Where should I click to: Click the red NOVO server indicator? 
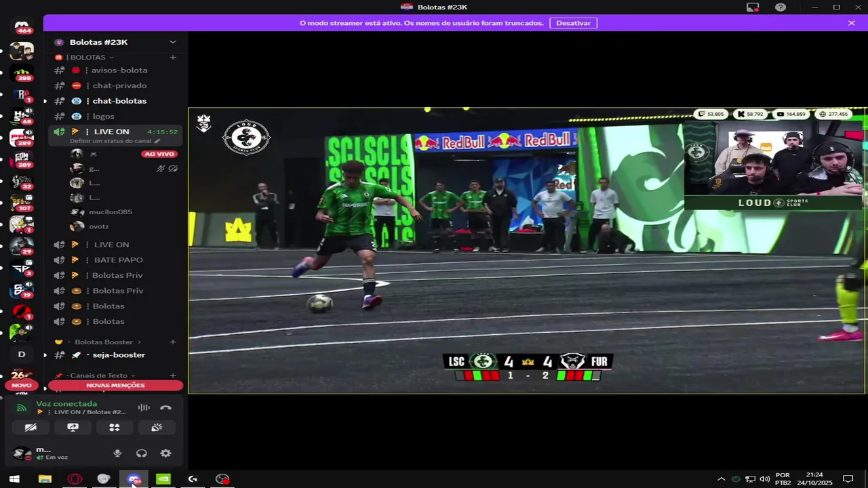pos(22,386)
